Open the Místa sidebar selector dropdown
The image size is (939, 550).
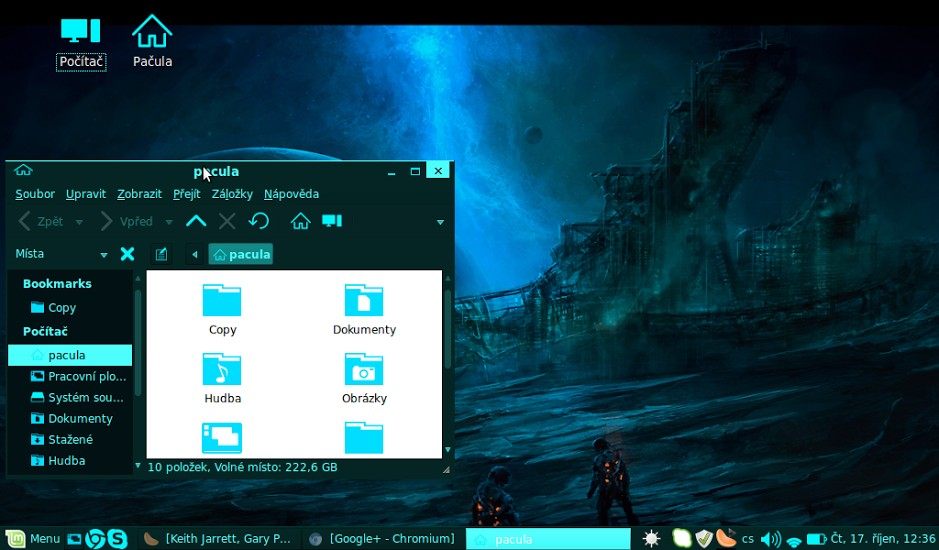(x=61, y=254)
